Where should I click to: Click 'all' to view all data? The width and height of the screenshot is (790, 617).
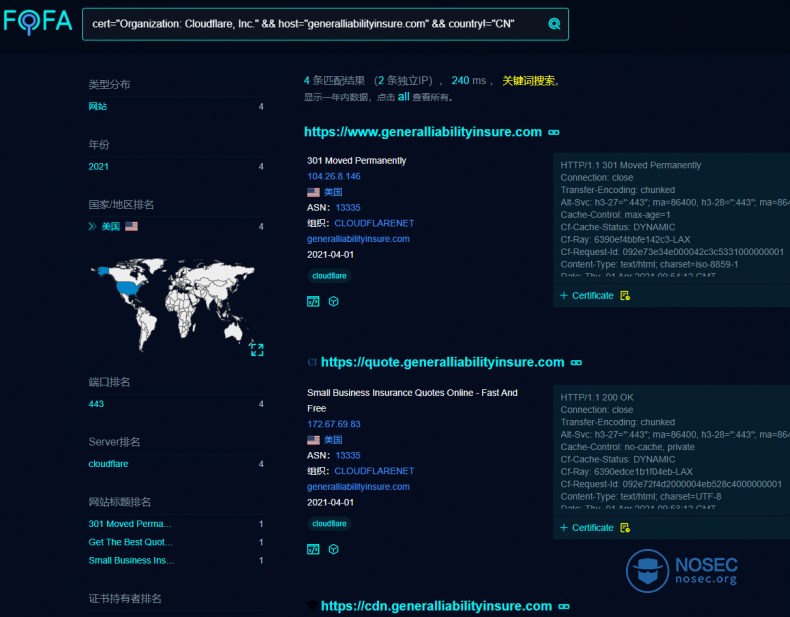click(403, 97)
